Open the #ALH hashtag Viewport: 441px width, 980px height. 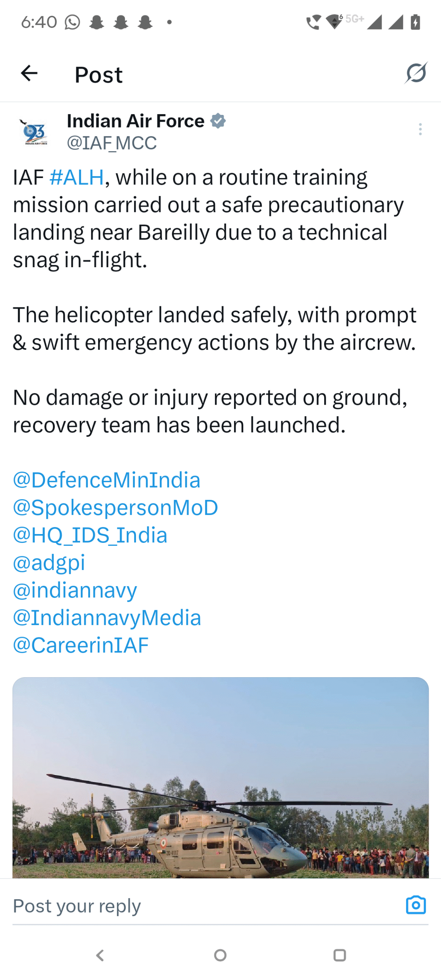pos(77,178)
